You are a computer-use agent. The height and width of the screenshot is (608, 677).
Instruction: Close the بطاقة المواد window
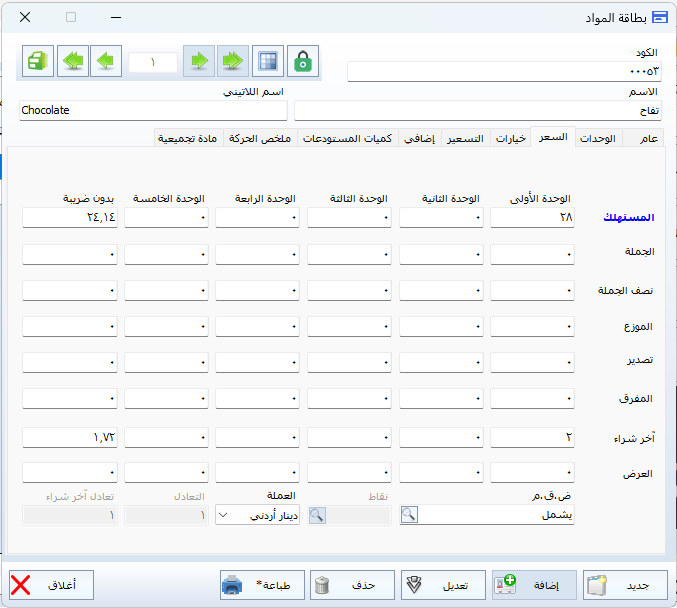(x=25, y=17)
